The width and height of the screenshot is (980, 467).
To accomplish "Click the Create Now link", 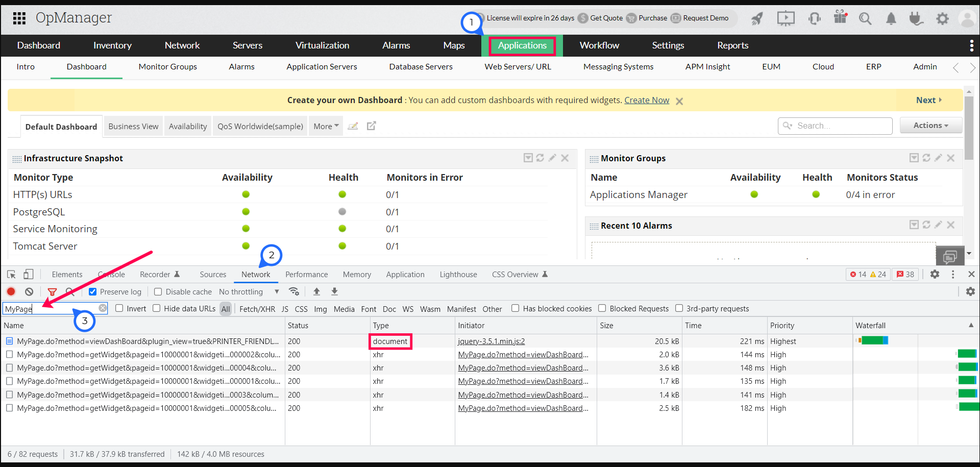I will pyautogui.click(x=646, y=100).
